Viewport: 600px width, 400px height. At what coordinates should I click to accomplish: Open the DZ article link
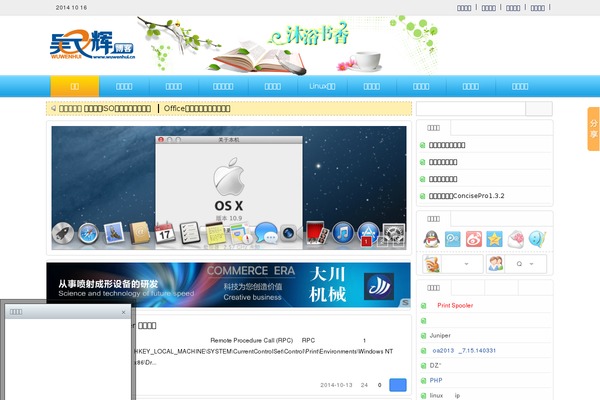coord(435,365)
